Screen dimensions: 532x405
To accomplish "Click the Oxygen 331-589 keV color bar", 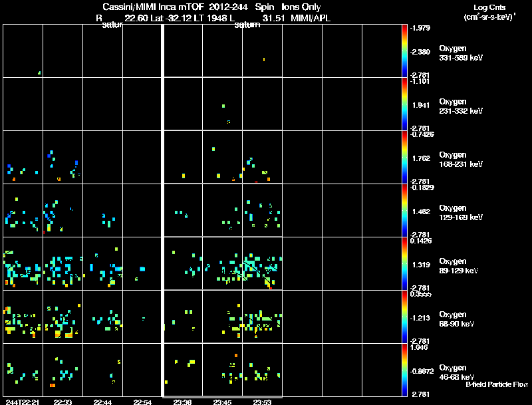I will click(x=404, y=51).
